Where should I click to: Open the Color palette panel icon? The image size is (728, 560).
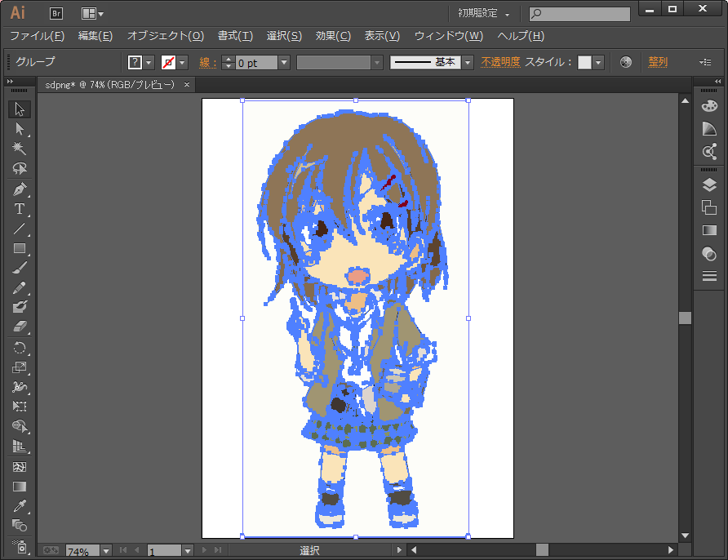(x=709, y=106)
